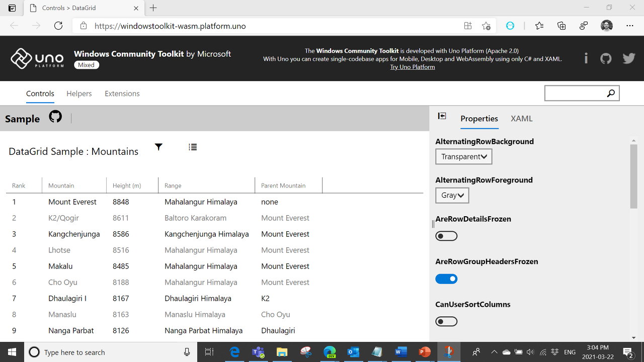The width and height of the screenshot is (644, 362).
Task: Open the GitHub icon beside Sample heading
Action: click(55, 117)
